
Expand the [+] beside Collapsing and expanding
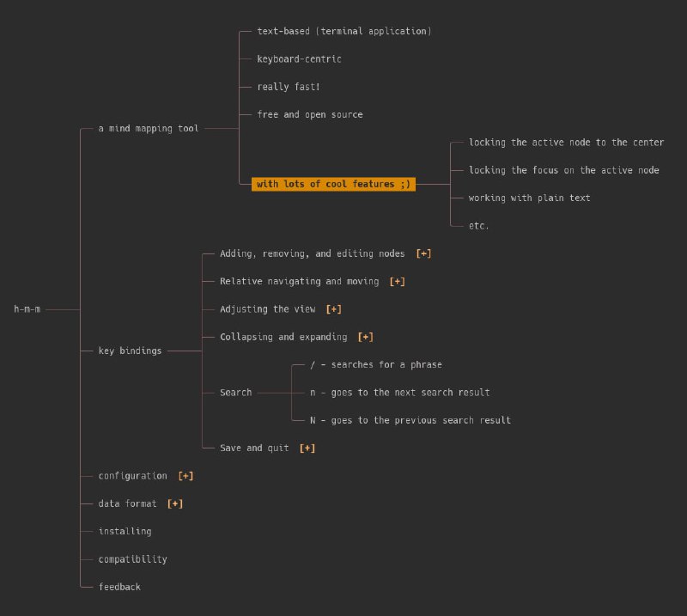366,337
